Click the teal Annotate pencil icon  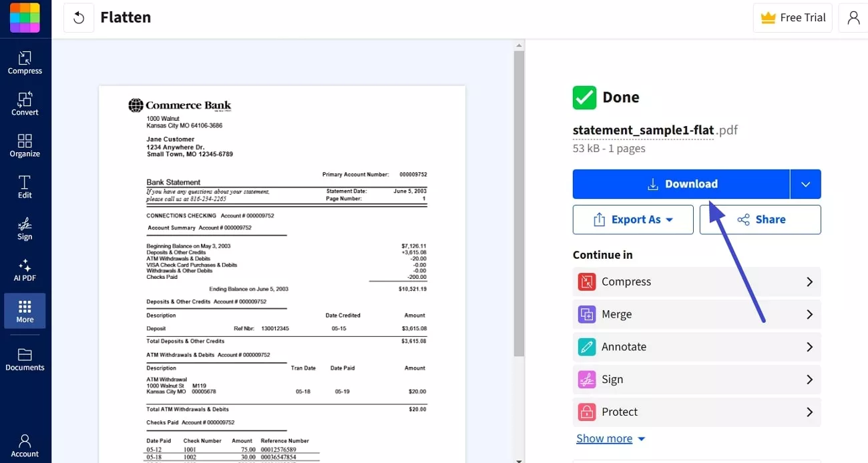click(586, 347)
